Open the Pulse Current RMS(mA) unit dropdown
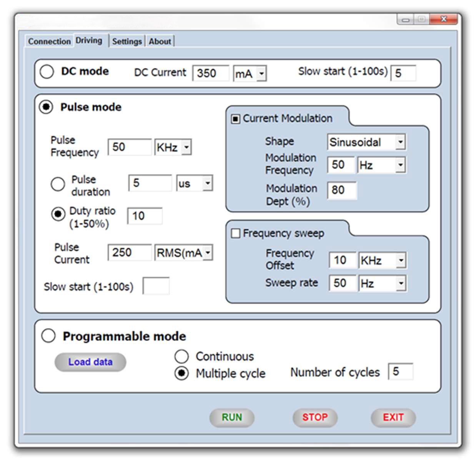This screenshot has height=464, width=476. tap(208, 253)
